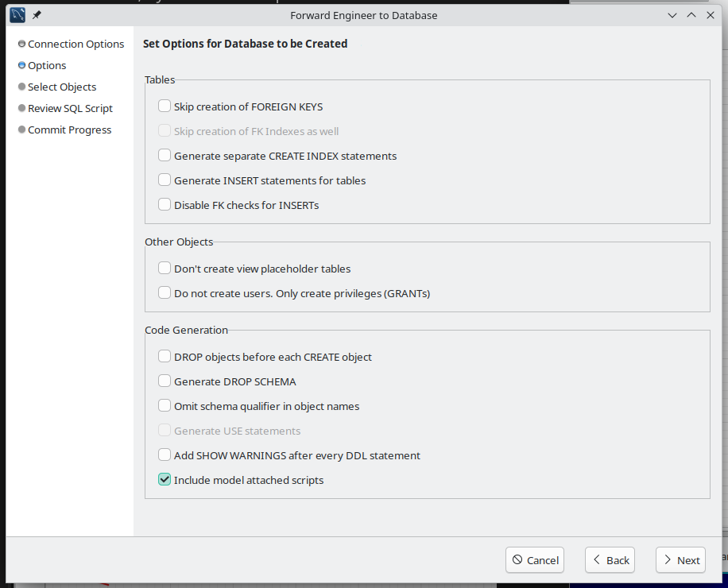Select the Connection Options step in sidebar
This screenshot has height=588, width=728.
click(x=76, y=44)
